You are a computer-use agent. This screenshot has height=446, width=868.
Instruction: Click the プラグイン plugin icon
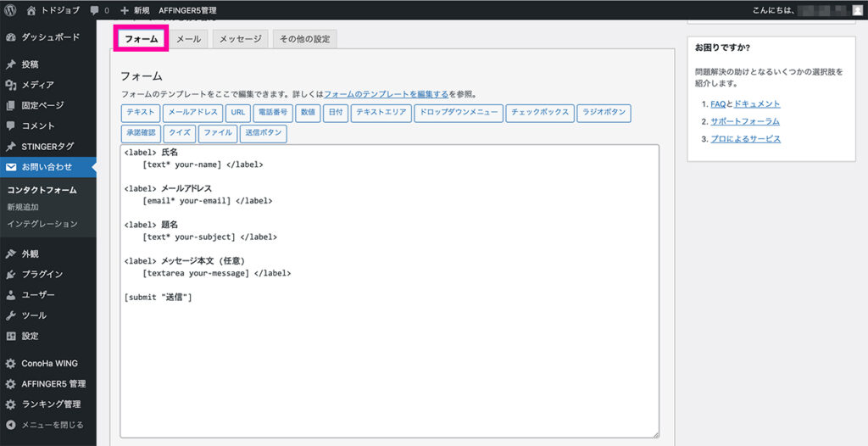10,274
